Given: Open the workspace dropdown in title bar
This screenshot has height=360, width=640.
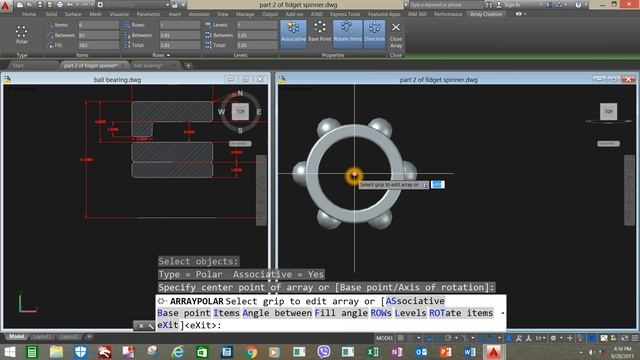Looking at the screenshot, I should 167,5.
